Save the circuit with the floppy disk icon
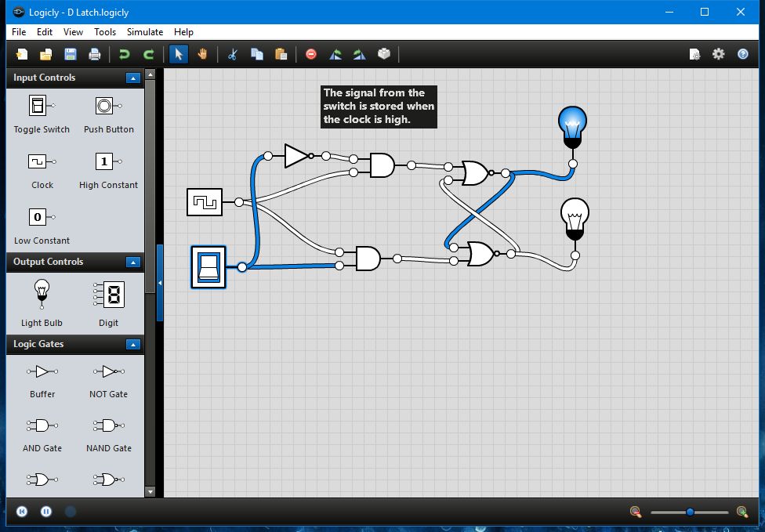Image resolution: width=765 pixels, height=532 pixels. click(x=71, y=53)
